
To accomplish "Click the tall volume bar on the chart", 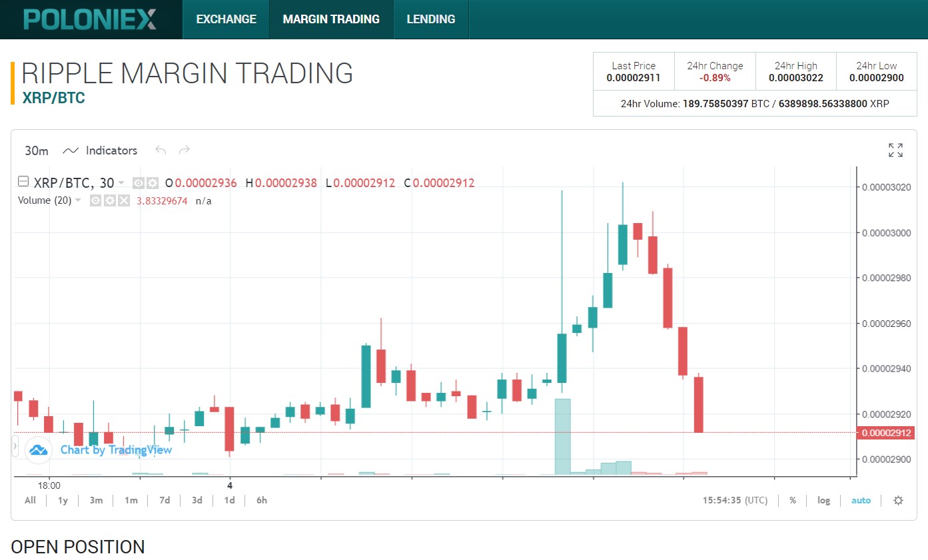I will pos(563,436).
